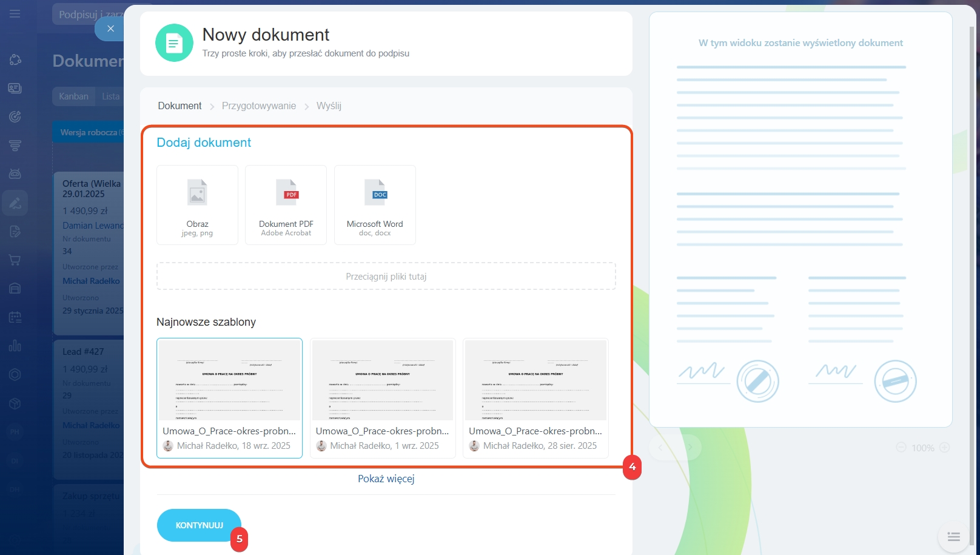980x555 pixels.
Task: Select the highlighted pen signature sidebar icon
Action: tap(15, 203)
